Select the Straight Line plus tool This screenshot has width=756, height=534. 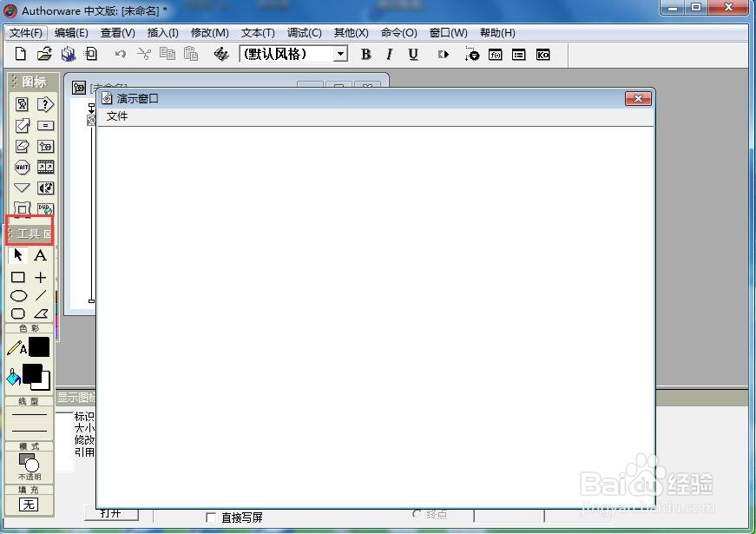pyautogui.click(x=41, y=277)
